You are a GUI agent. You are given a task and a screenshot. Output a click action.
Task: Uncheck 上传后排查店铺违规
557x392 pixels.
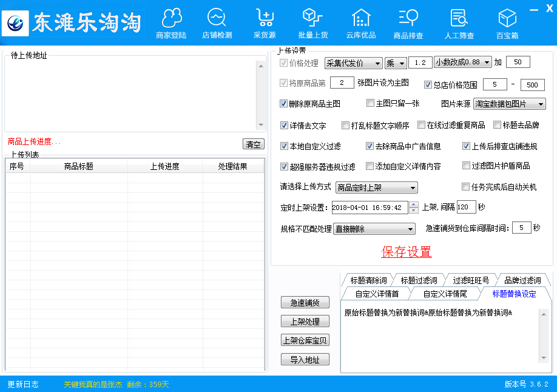click(466, 146)
